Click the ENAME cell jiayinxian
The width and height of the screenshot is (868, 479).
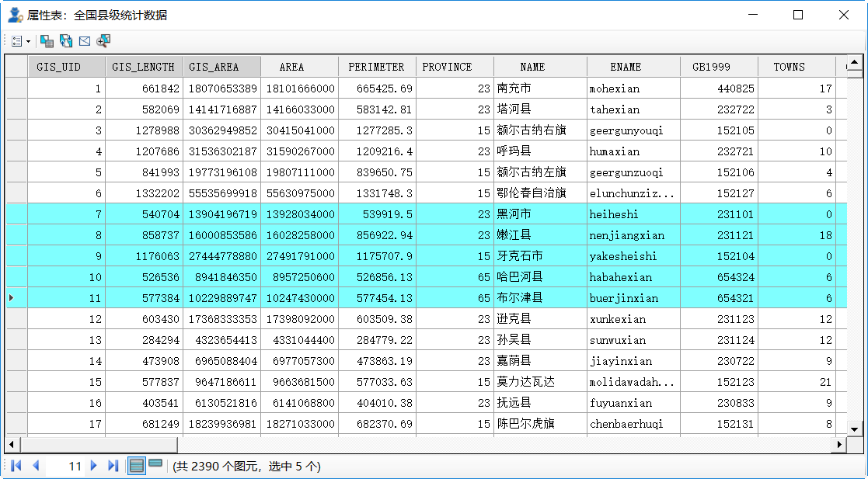(x=634, y=361)
